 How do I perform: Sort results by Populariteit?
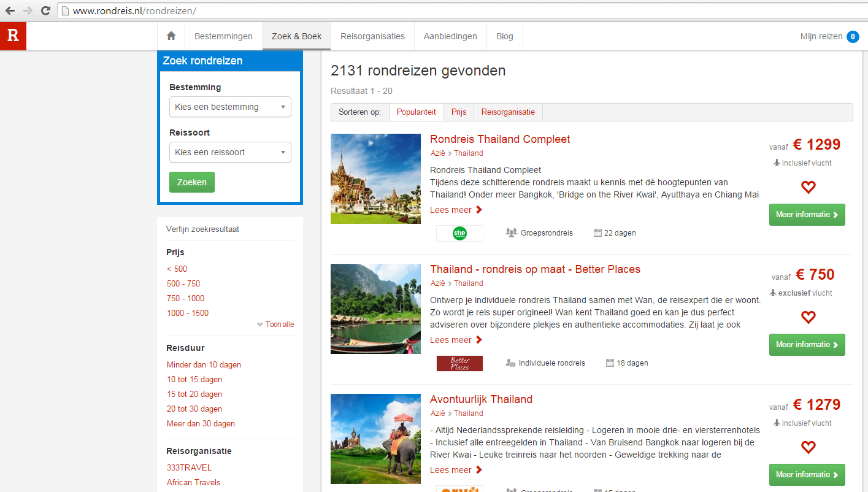click(417, 112)
